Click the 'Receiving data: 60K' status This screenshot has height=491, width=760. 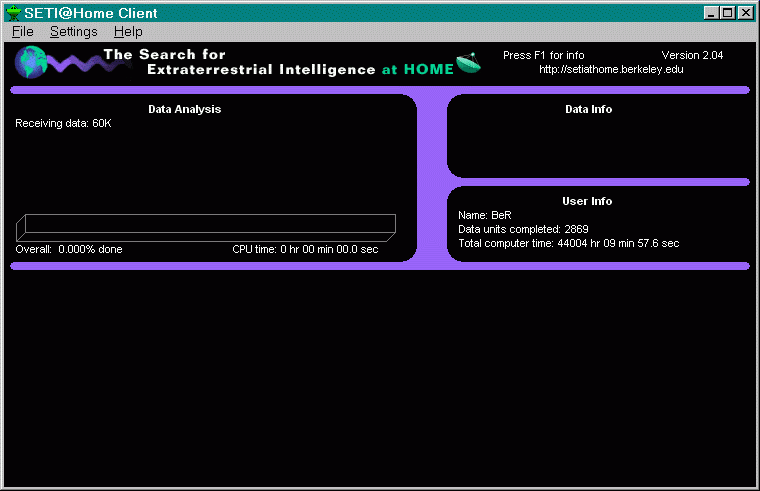pos(63,123)
